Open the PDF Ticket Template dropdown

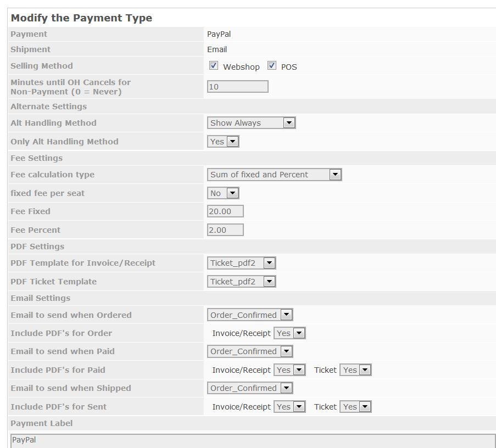241,282
